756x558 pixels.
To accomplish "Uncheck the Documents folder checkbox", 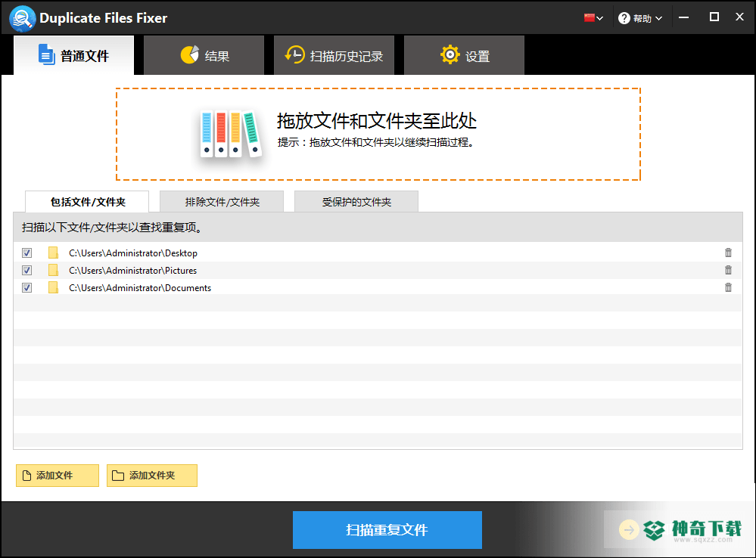I will [x=27, y=287].
